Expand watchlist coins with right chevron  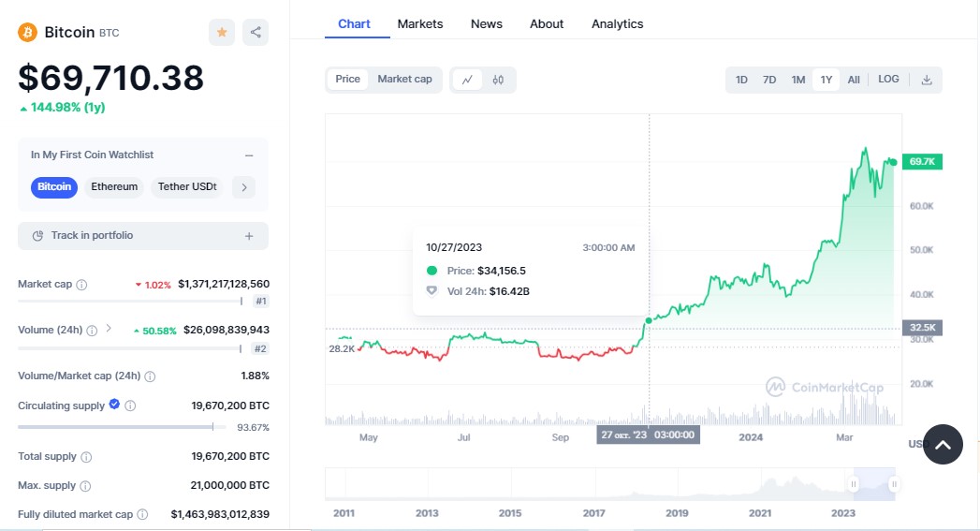[243, 187]
